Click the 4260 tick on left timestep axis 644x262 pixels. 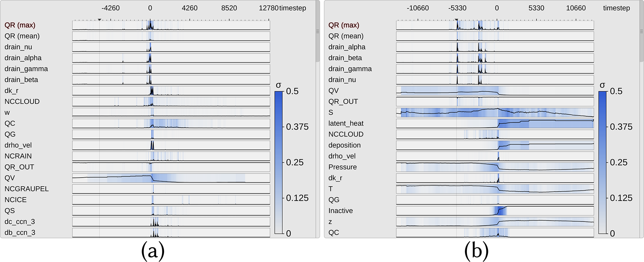(x=190, y=8)
